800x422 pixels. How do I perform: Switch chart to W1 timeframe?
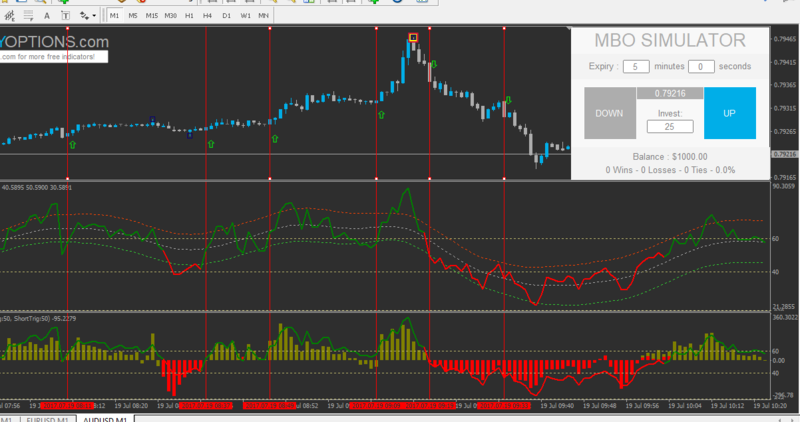coord(245,16)
